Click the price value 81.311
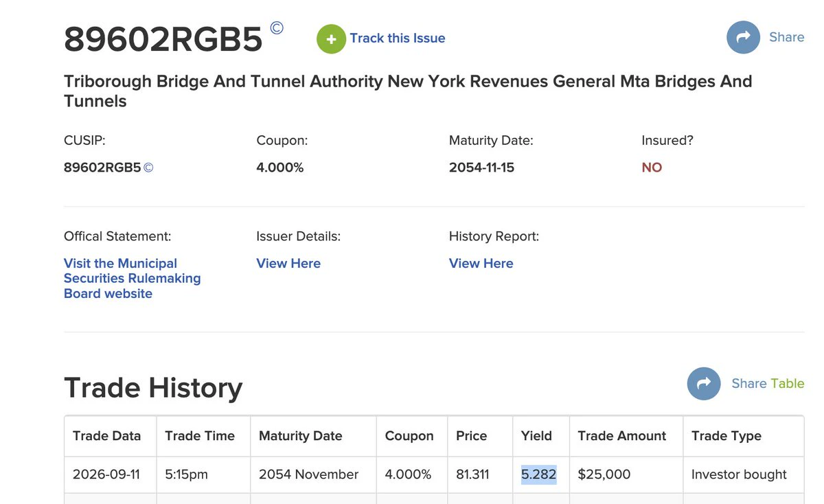The width and height of the screenshot is (824, 504). (473, 474)
